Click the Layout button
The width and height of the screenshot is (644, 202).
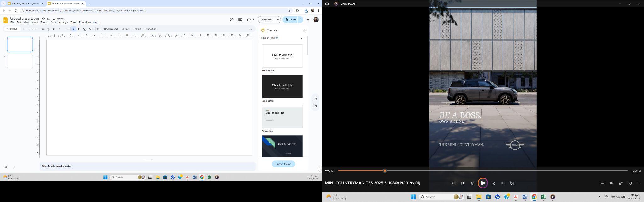click(125, 29)
